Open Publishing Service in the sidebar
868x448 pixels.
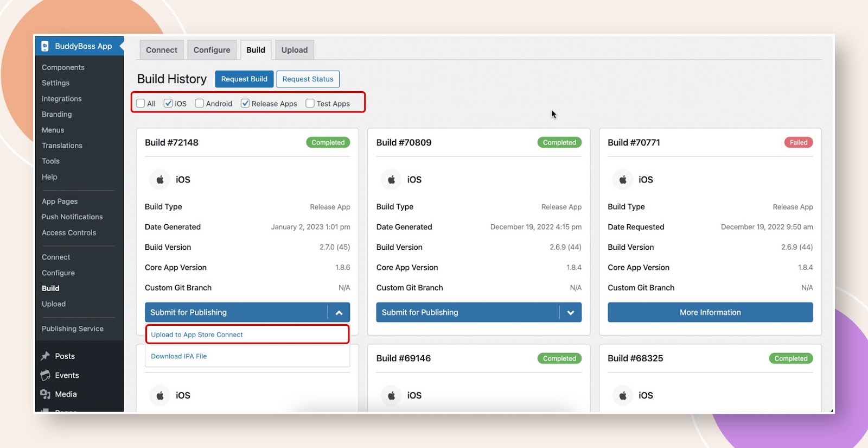pos(73,329)
